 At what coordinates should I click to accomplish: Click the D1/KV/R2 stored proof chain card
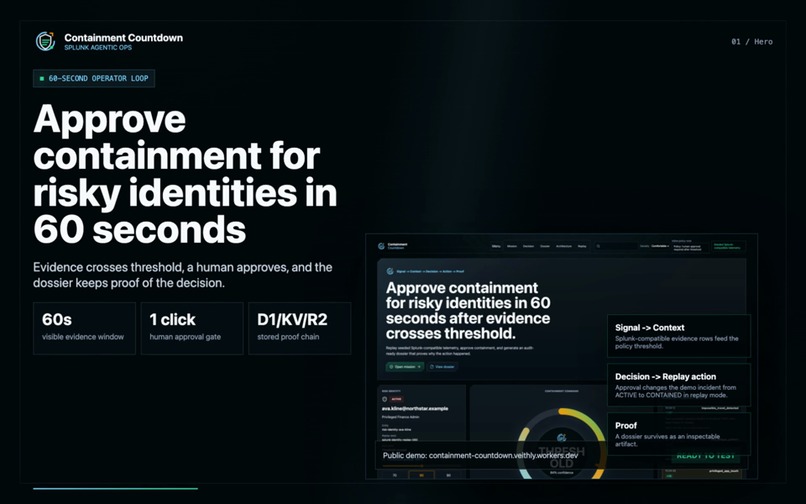click(300, 328)
